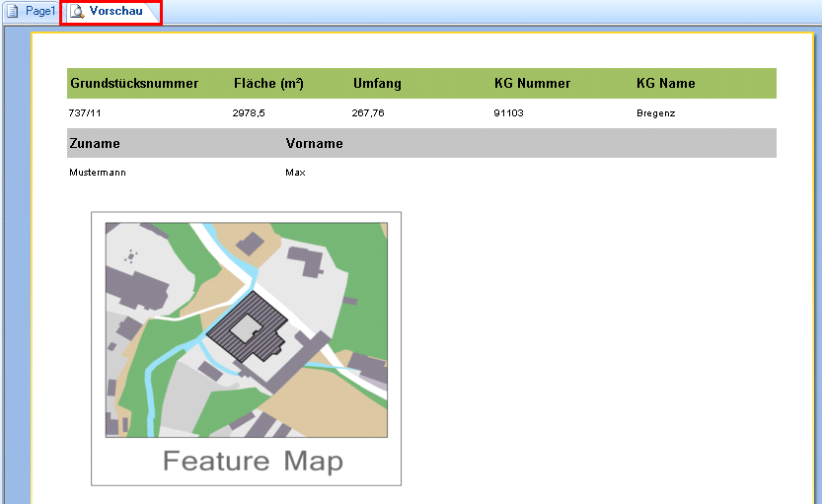This screenshot has width=822, height=504.
Task: Select the Grundstücksnummer column header
Action: coord(134,84)
